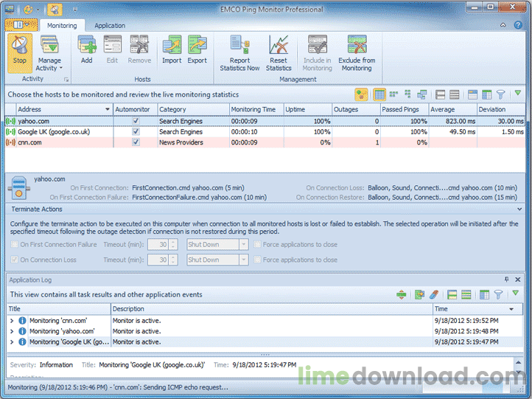Viewport: 532px width, 399px height.
Task: Open the Manage Activity dropdown
Action: click(49, 52)
